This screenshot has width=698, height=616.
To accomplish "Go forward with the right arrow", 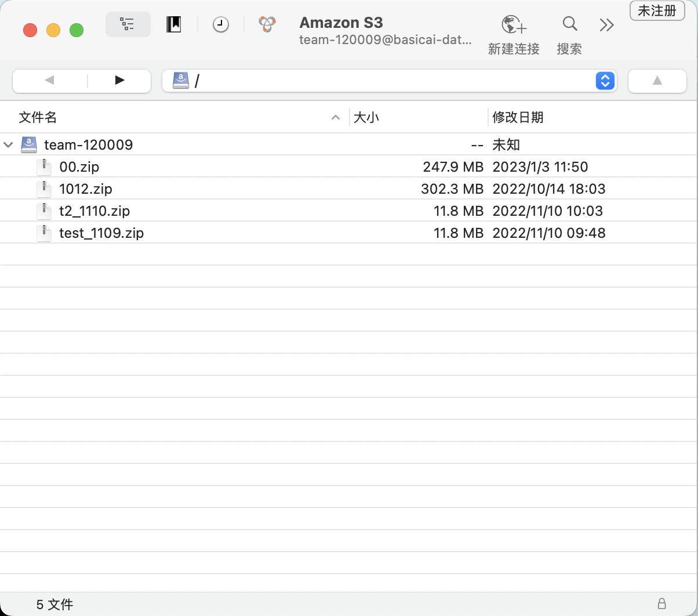I will pos(119,81).
